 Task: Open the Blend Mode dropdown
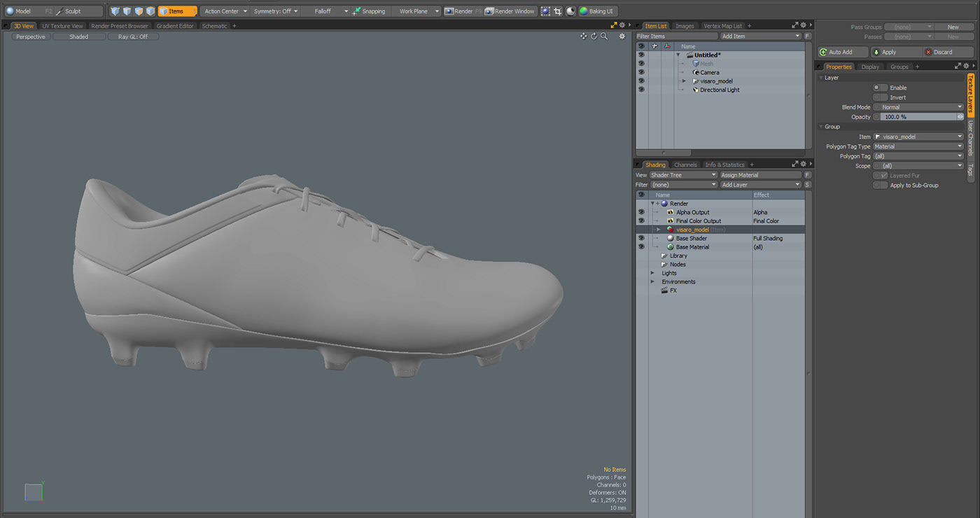click(918, 106)
